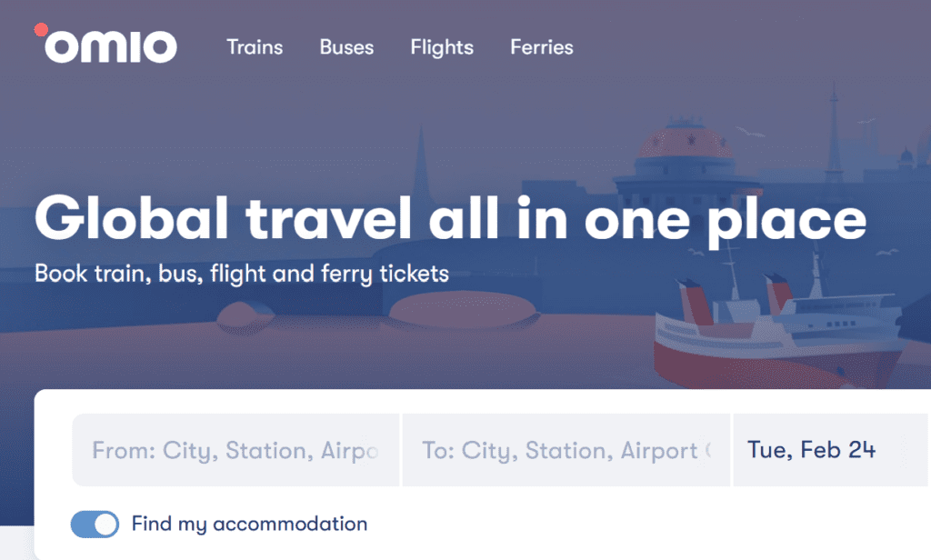Open the Trains menu item
931x560 pixels.
255,47
